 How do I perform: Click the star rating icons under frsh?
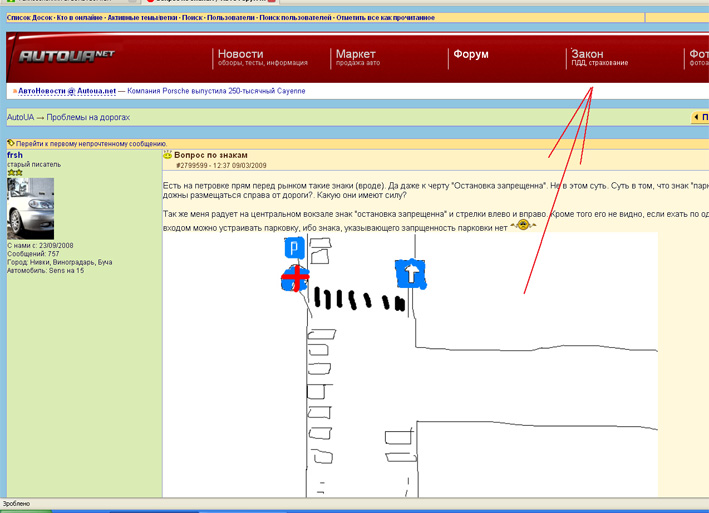coord(15,173)
